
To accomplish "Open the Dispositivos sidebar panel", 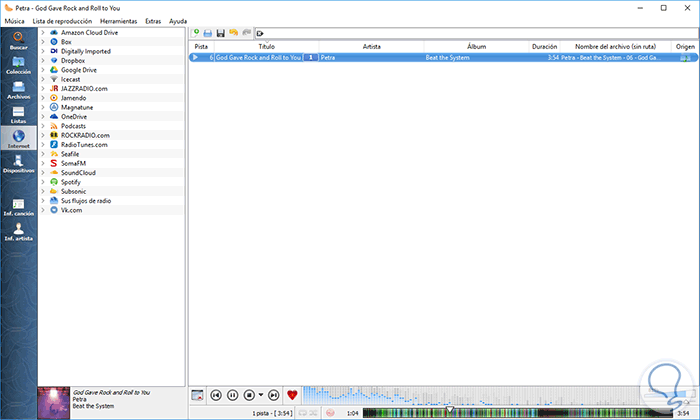I will 19,163.
